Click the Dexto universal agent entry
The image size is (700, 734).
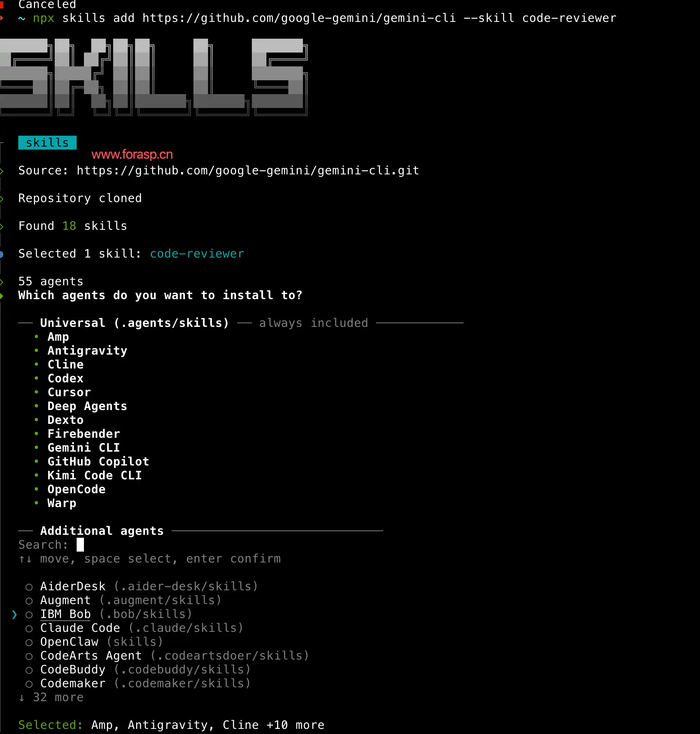(x=65, y=420)
